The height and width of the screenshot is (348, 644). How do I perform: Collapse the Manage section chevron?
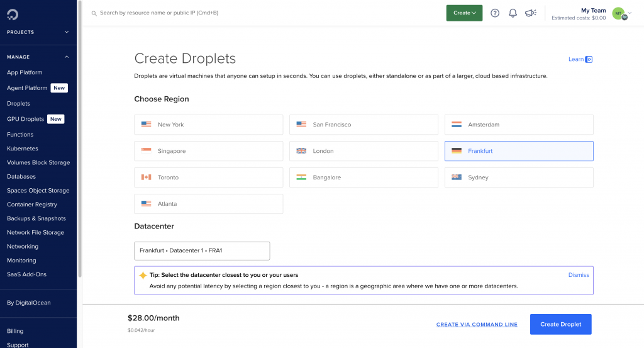[x=67, y=57]
